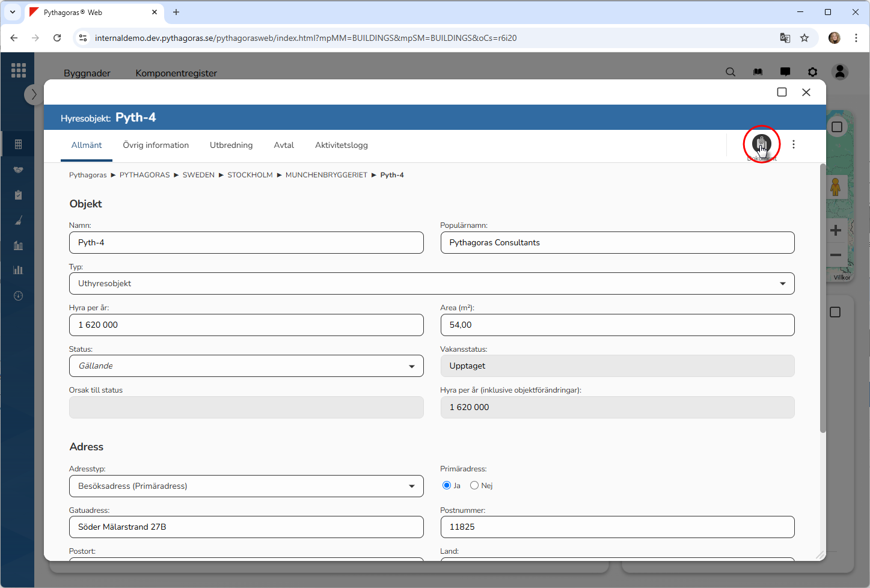Switch to the Övrig information tab
Viewport: 870px width, 588px height.
(156, 145)
